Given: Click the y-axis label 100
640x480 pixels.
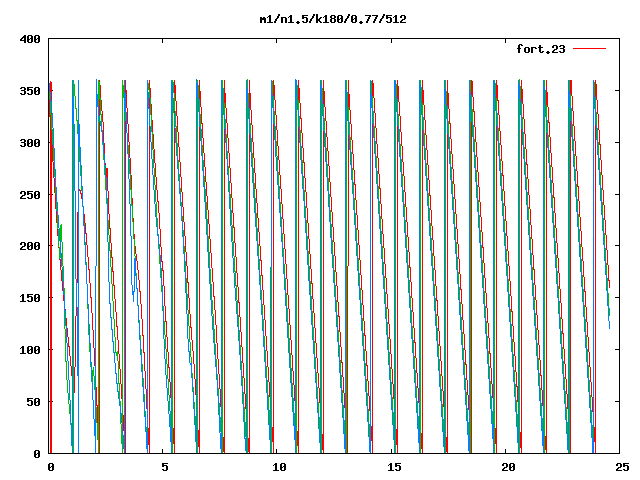Looking at the screenshot, I should [x=30, y=350].
